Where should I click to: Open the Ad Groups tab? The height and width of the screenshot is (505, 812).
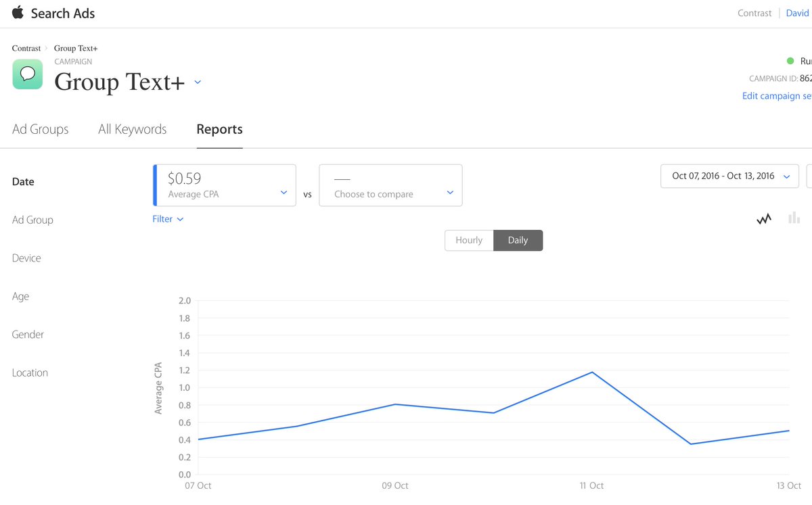click(41, 129)
